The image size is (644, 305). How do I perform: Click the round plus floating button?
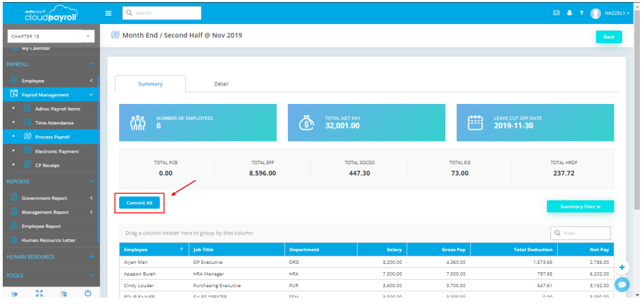pos(622,267)
